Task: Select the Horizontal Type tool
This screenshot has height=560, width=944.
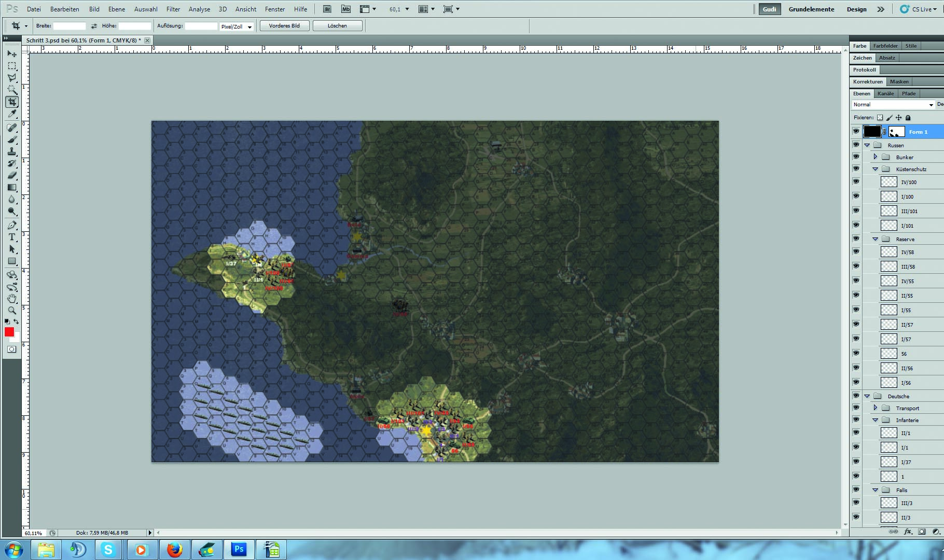Action: click(12, 237)
